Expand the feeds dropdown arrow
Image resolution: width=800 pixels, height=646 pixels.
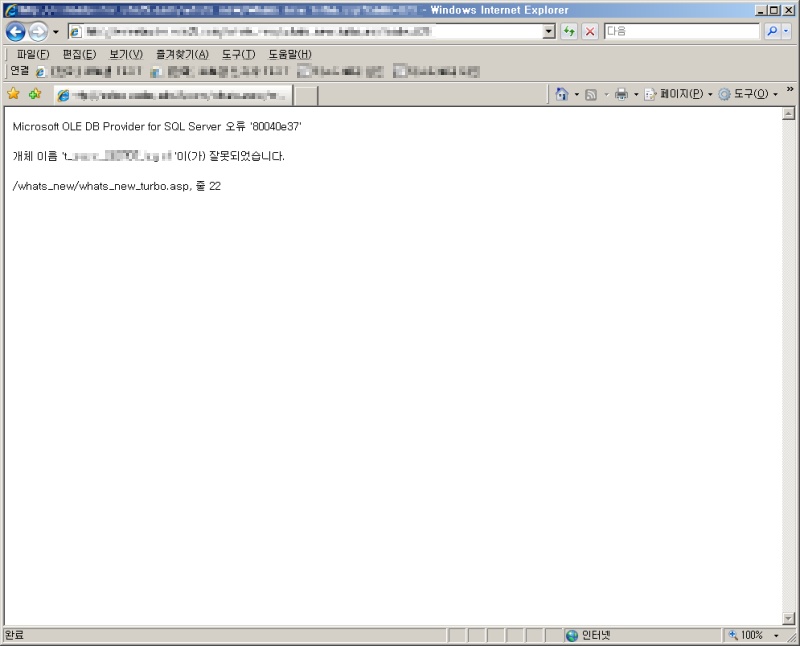pos(606,94)
